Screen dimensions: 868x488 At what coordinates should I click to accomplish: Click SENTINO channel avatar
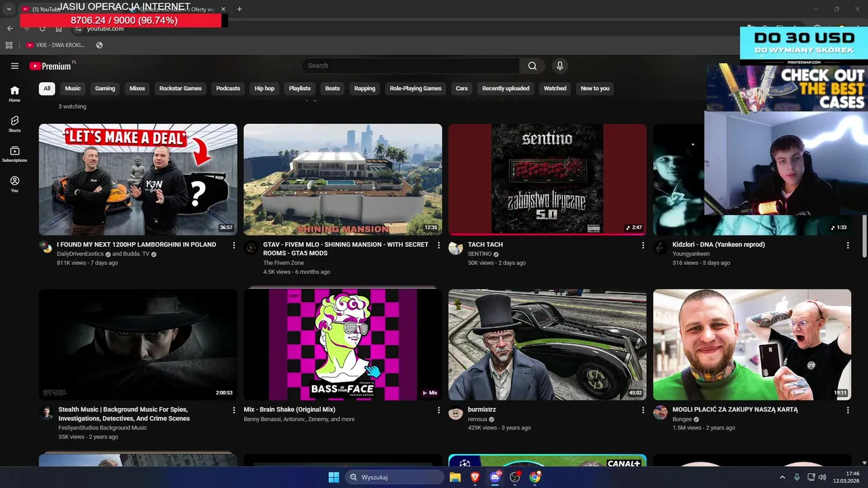(456, 247)
